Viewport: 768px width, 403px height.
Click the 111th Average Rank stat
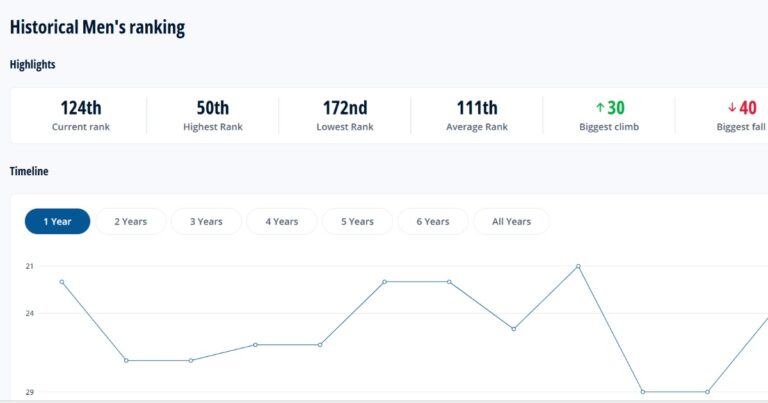click(477, 115)
